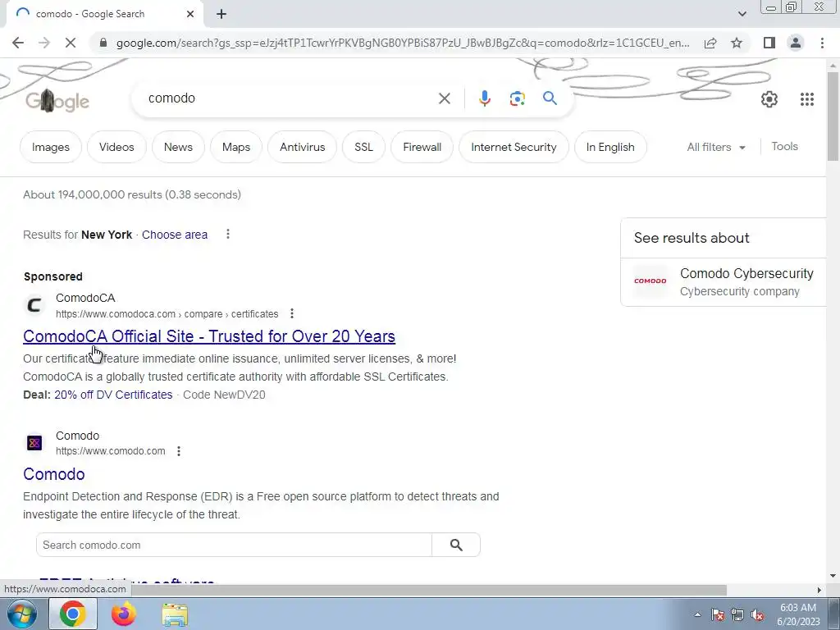The image size is (840, 630).
Task: Click the Comodo Cybersecurity logo thumbnail
Action: [x=651, y=281]
